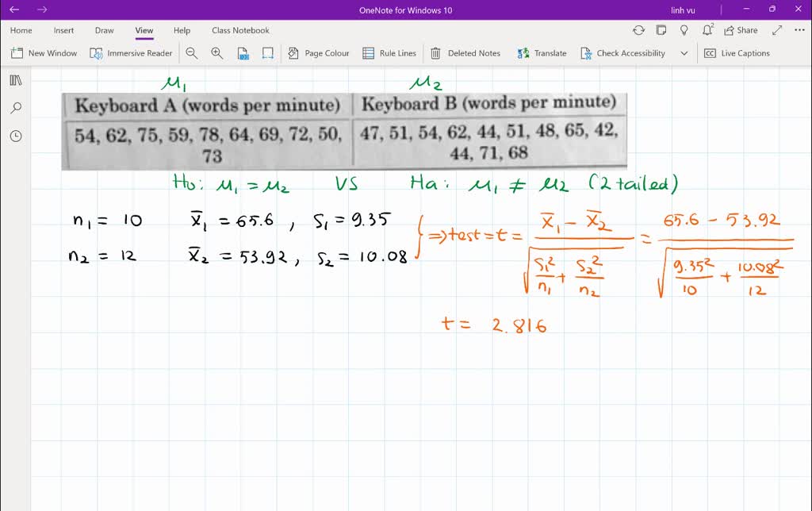Show recent notes clock icon

point(16,136)
